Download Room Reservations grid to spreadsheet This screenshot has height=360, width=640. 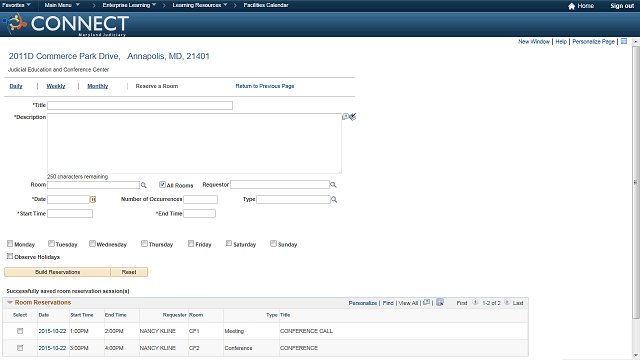[440, 302]
